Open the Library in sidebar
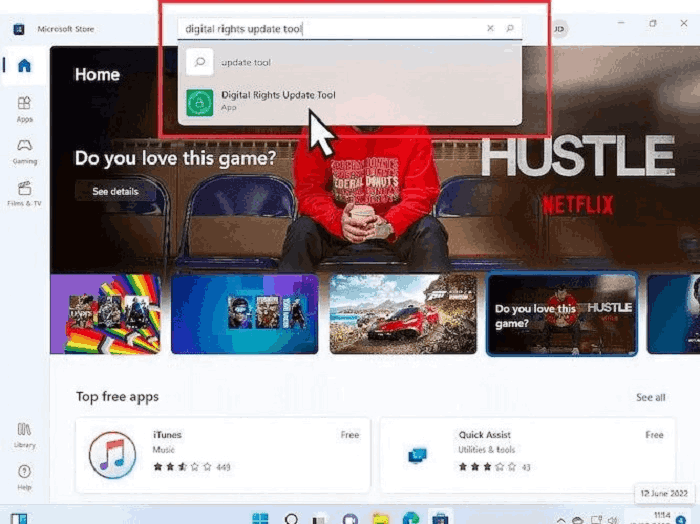This screenshot has height=524, width=700. (x=24, y=435)
